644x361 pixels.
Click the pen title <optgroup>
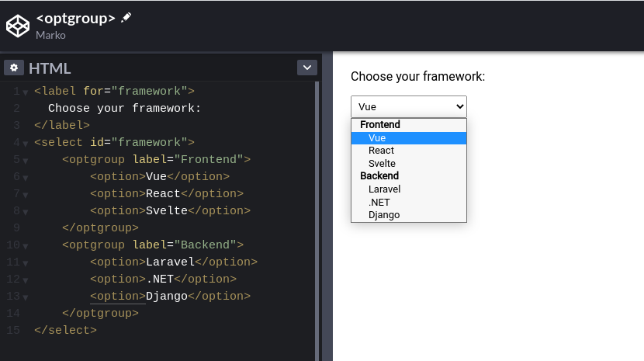tap(75, 19)
